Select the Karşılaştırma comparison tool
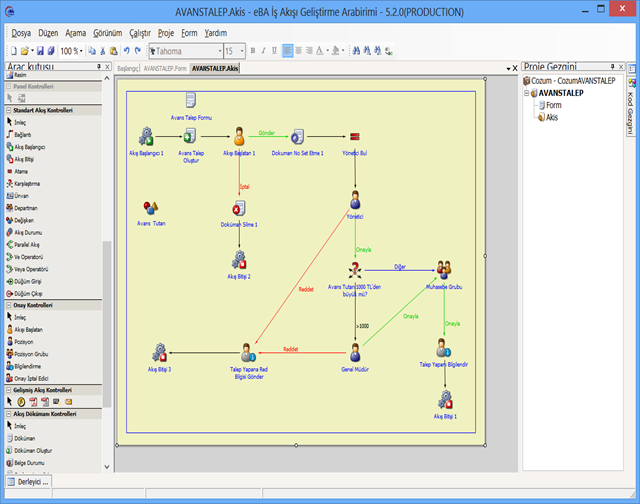The width and height of the screenshot is (640, 504). click(23, 183)
